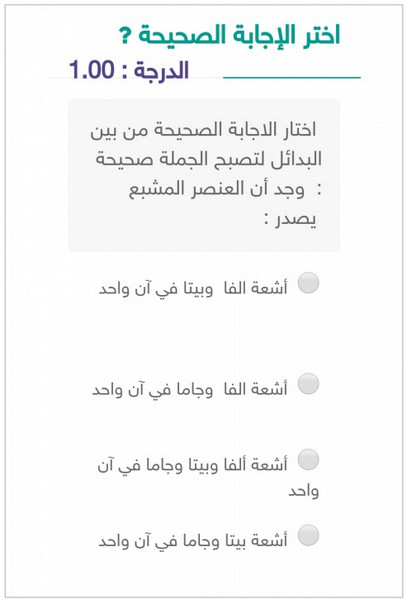
Task: Click the heading اختر الإجابة الصحيحة
Action: click(239, 35)
